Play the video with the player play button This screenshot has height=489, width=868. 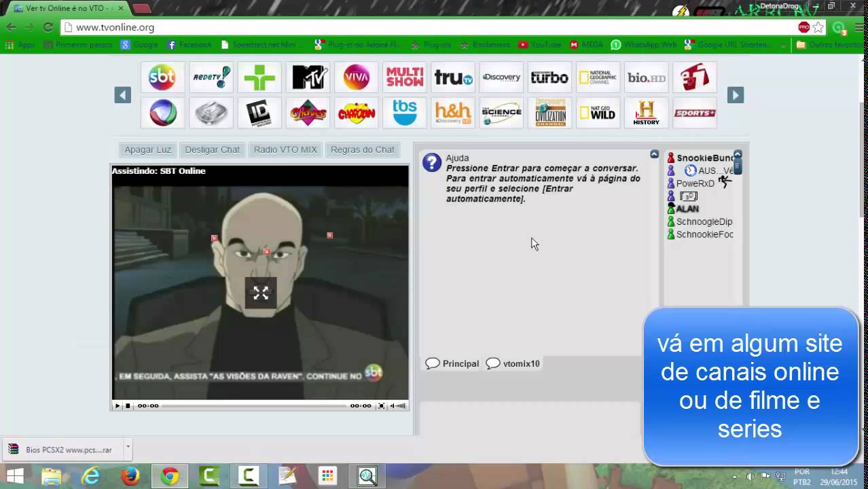pyautogui.click(x=117, y=405)
